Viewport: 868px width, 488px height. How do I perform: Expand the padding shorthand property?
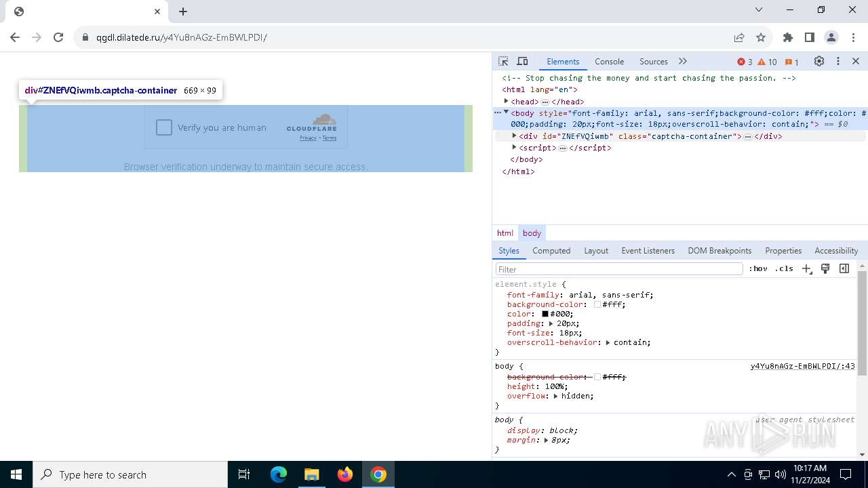point(551,323)
